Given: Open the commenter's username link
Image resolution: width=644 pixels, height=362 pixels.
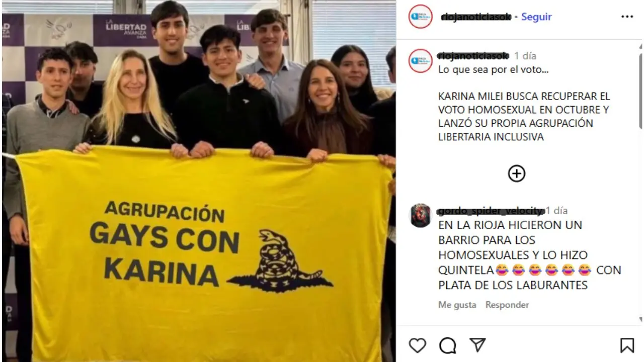Looking at the screenshot, I should (491, 211).
